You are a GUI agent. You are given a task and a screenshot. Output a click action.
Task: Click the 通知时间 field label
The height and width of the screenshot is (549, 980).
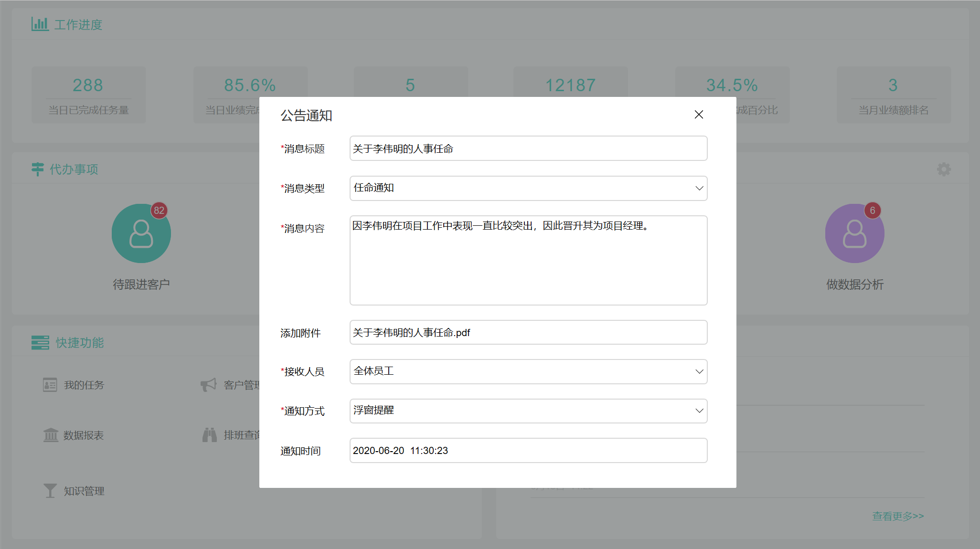300,451
